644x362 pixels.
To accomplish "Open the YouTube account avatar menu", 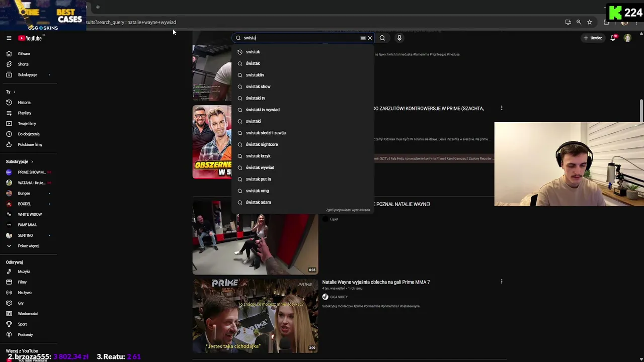I will (x=627, y=38).
